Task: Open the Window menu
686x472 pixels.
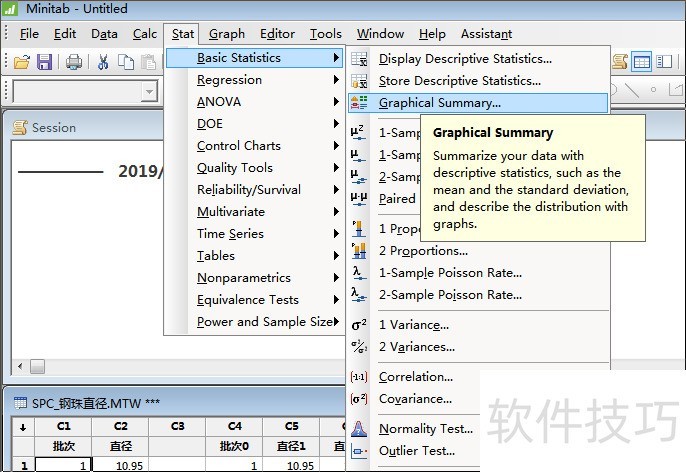Action: tap(380, 34)
